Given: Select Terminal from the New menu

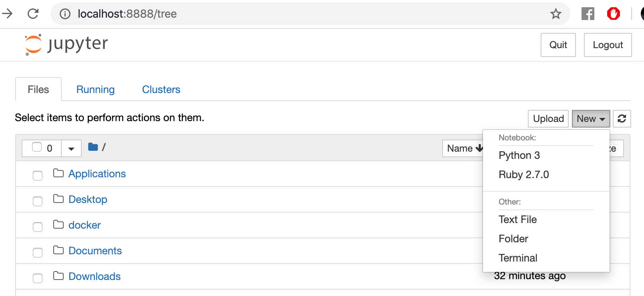Looking at the screenshot, I should tap(518, 258).
